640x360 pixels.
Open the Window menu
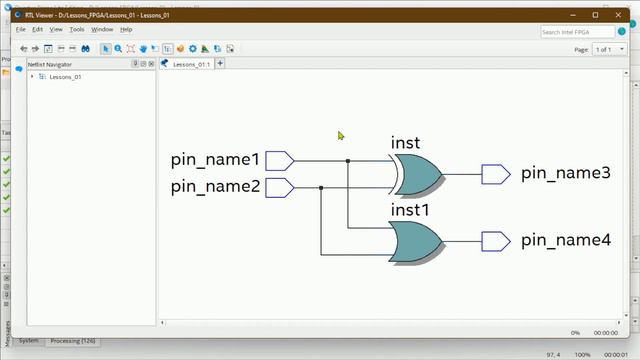[x=102, y=29]
